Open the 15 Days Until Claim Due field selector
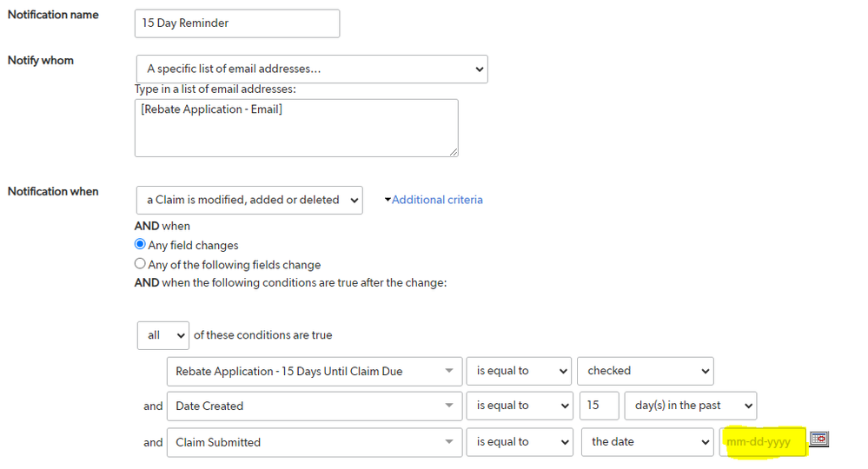 coord(315,371)
